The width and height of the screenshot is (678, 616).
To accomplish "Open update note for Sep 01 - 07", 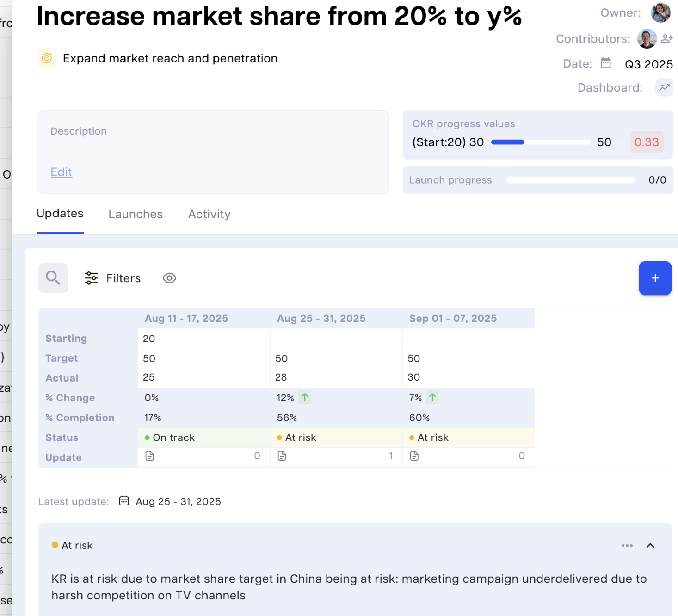I will click(414, 456).
